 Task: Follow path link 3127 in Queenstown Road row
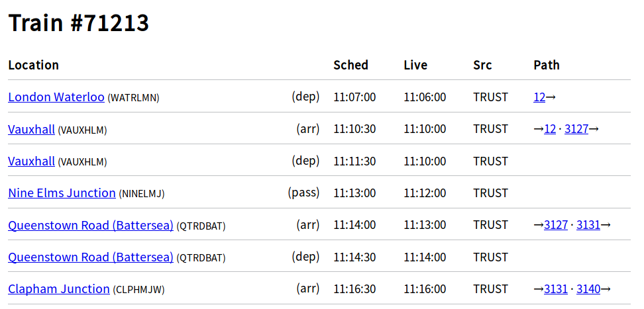[x=556, y=225]
